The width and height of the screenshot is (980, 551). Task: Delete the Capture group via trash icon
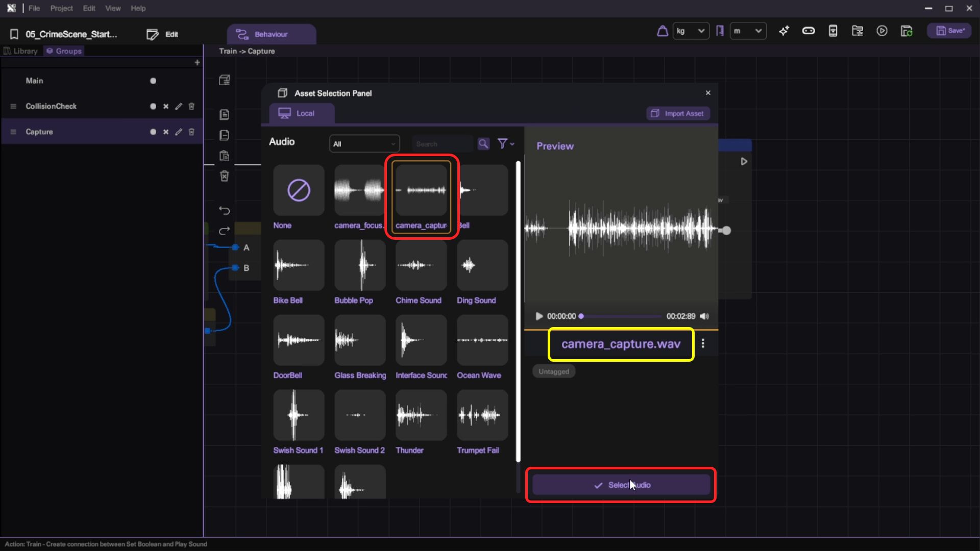point(191,132)
